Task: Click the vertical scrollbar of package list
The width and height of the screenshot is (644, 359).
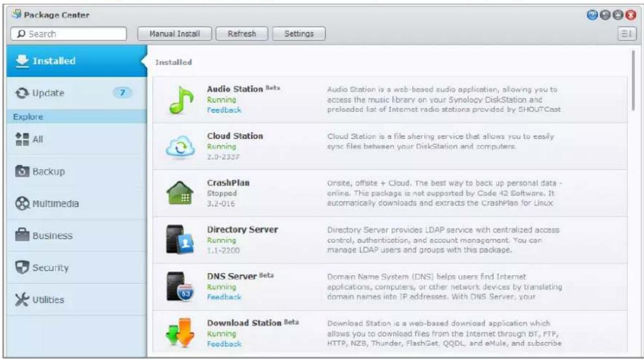Action: [x=633, y=80]
